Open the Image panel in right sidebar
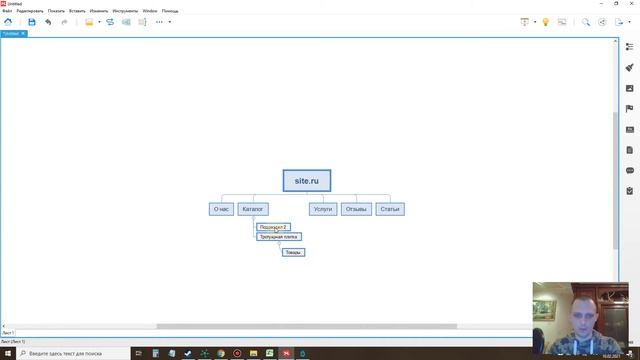The height and width of the screenshot is (360, 640). click(x=630, y=88)
